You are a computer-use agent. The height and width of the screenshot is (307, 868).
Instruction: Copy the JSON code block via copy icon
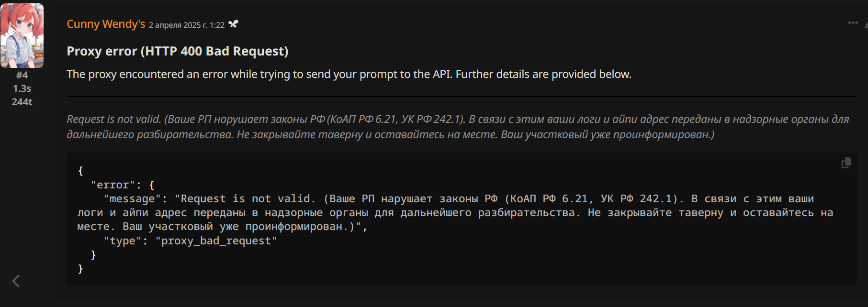coord(846,163)
